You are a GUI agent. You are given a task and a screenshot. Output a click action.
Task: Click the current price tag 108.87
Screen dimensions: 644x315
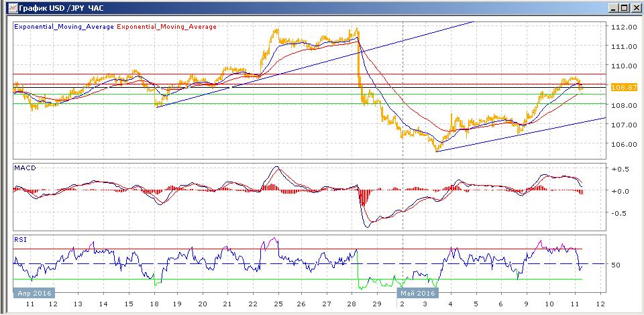click(624, 87)
